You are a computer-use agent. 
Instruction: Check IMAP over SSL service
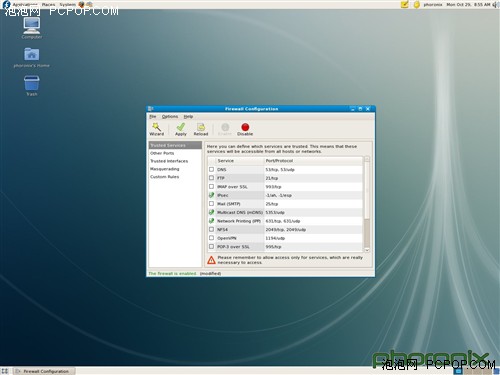point(211,187)
